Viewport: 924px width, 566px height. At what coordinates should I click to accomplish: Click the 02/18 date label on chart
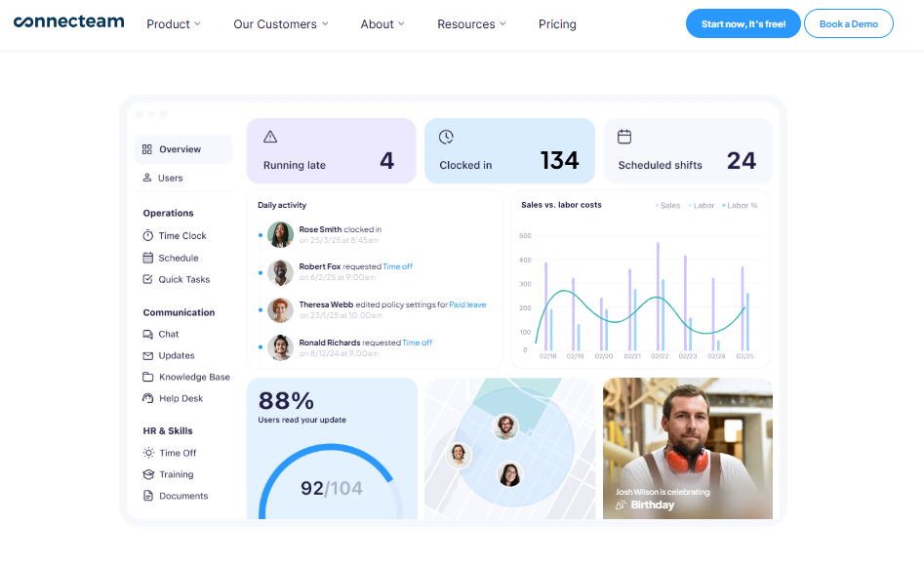coord(547,357)
